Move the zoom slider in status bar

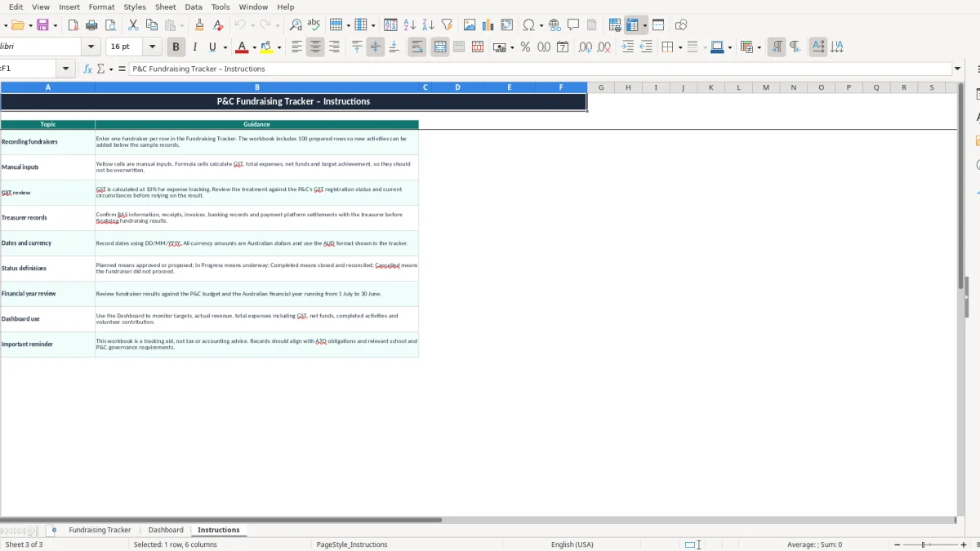pyautogui.click(x=924, y=544)
